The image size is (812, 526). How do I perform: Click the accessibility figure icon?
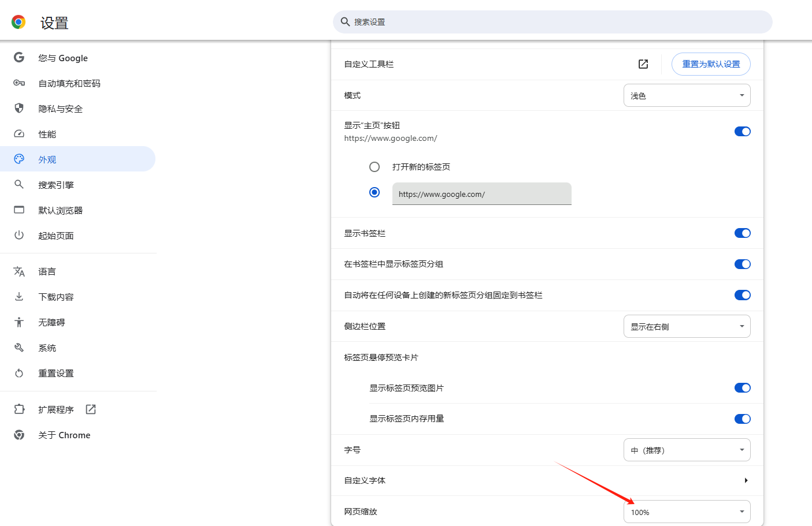[x=19, y=322]
